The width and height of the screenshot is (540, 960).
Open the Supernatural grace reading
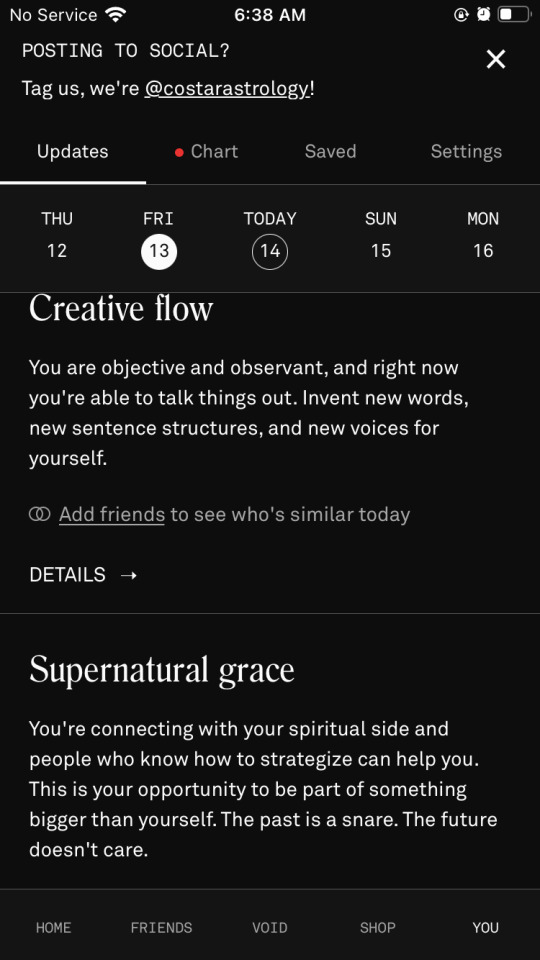(162, 669)
